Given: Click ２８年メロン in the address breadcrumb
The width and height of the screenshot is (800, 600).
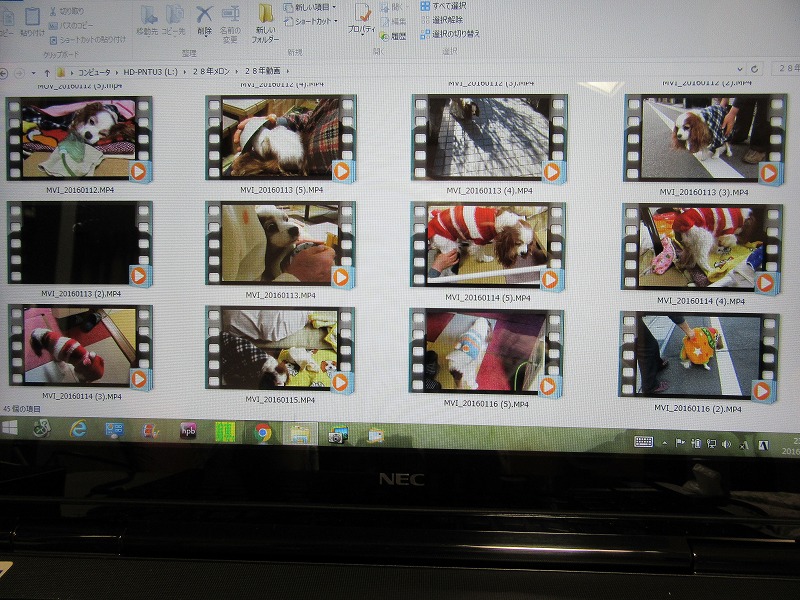Looking at the screenshot, I should [211, 71].
